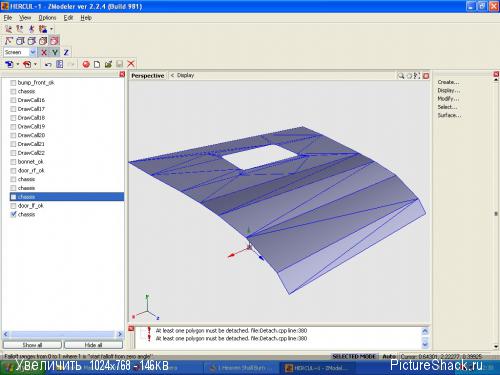Click third icon in top toolbar row
This screenshot has height=375, width=500.
[31, 29]
